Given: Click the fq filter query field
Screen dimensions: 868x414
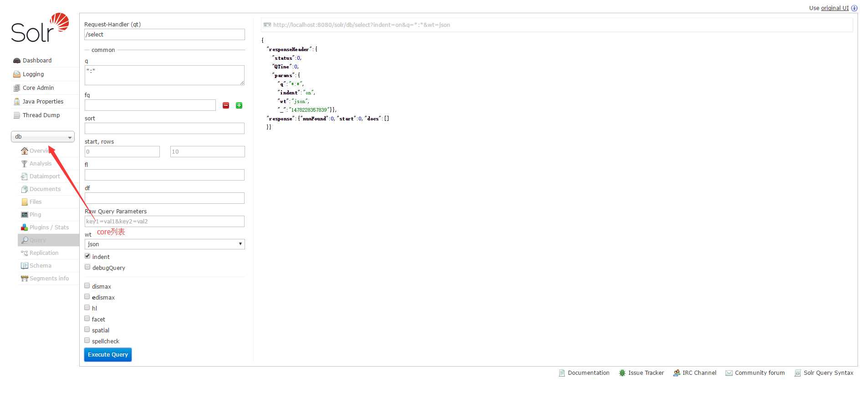Looking at the screenshot, I should 150,105.
